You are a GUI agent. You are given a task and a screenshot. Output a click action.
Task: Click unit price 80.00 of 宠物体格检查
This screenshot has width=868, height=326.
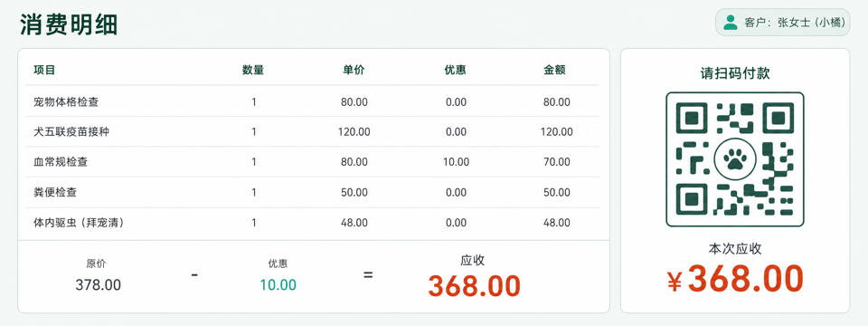tap(354, 102)
